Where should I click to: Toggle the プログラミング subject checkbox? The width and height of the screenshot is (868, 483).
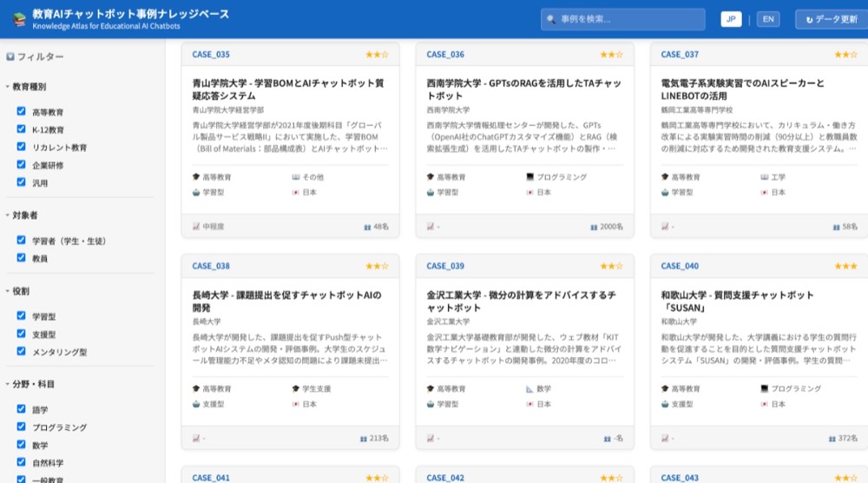(21, 427)
